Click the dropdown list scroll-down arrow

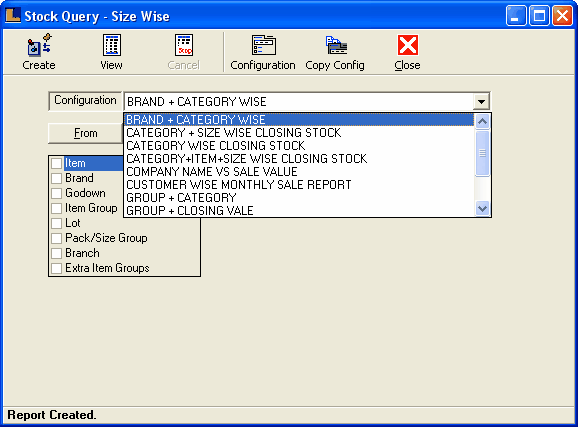point(483,208)
